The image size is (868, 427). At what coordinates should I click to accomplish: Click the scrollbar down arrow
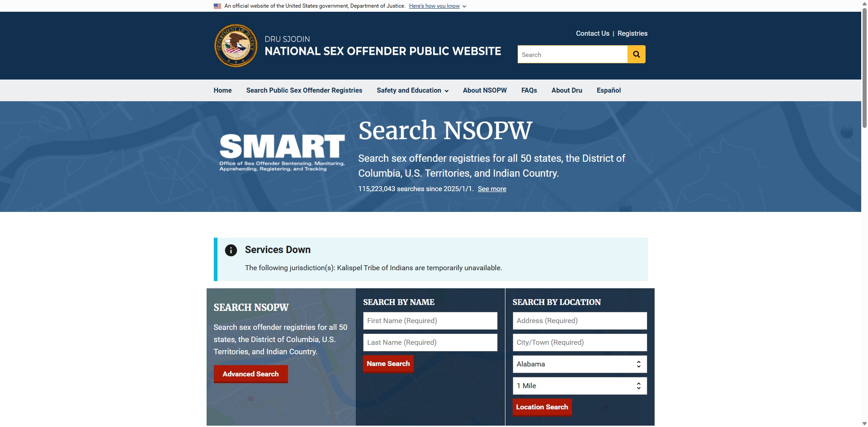(x=864, y=424)
